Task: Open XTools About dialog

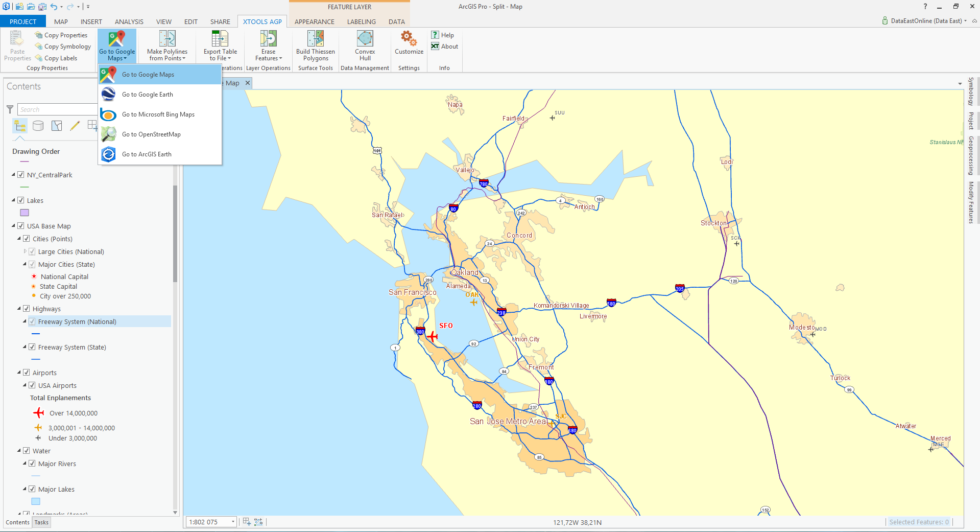Action: tap(444, 47)
